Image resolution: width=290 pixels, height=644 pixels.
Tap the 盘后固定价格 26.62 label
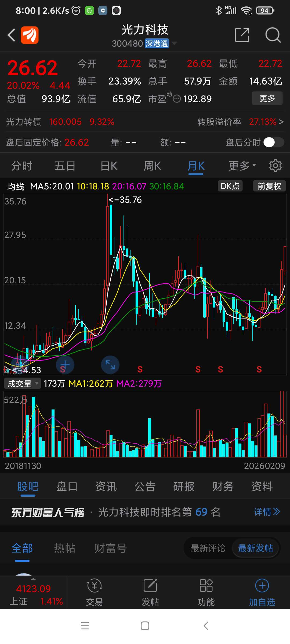click(x=48, y=142)
